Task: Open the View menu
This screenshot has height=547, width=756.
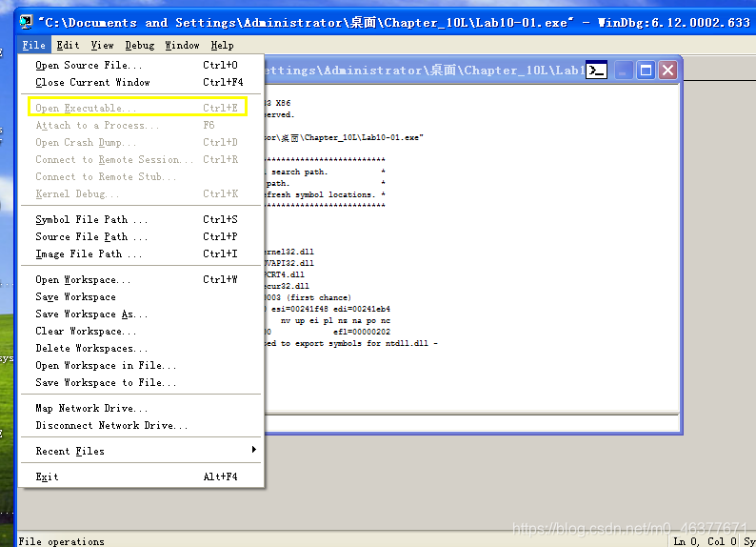Action: (x=102, y=46)
